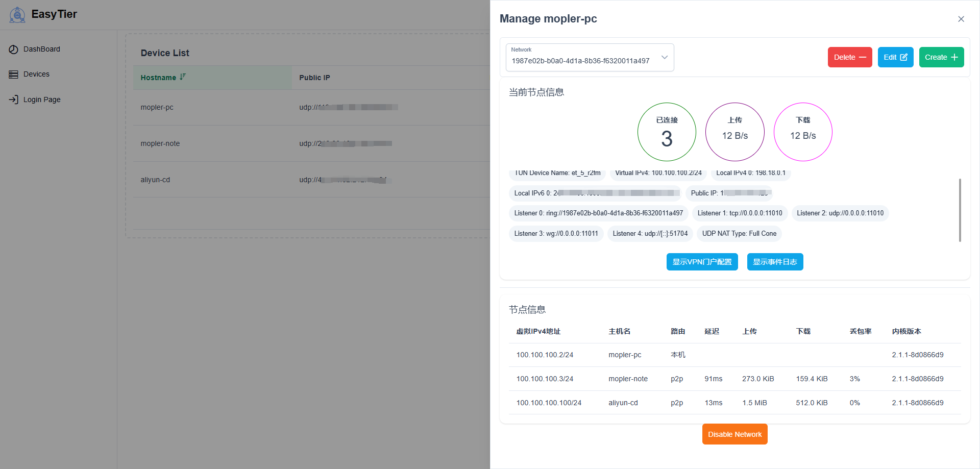Click the UDP NAT Type chip
The image size is (980, 469).
pos(739,234)
